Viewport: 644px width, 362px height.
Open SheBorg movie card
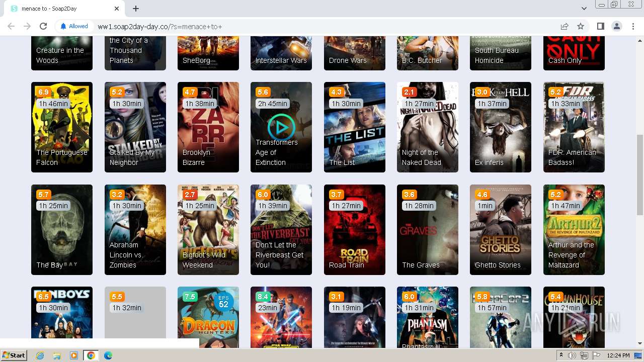pos(208,53)
